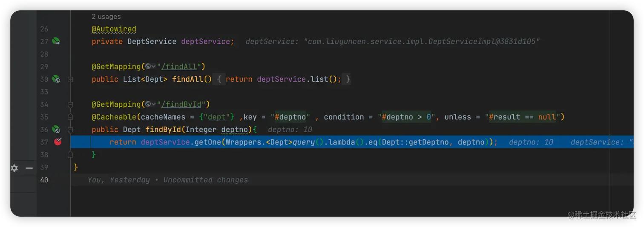Collapse the findById method fold on line 36
Screen dimensions: 644x227
[x=70, y=129]
